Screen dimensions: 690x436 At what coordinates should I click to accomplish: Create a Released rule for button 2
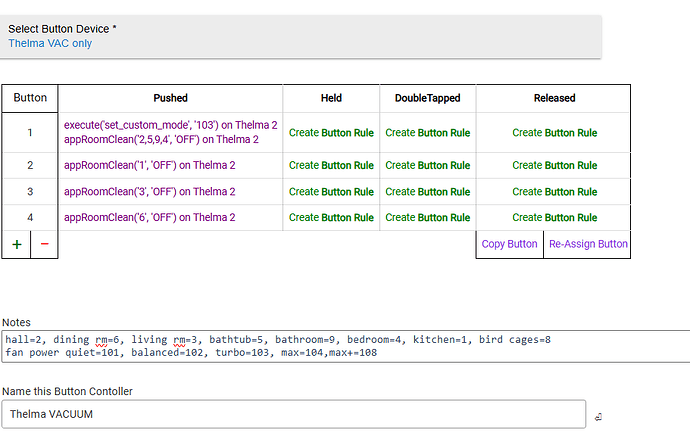[554, 165]
